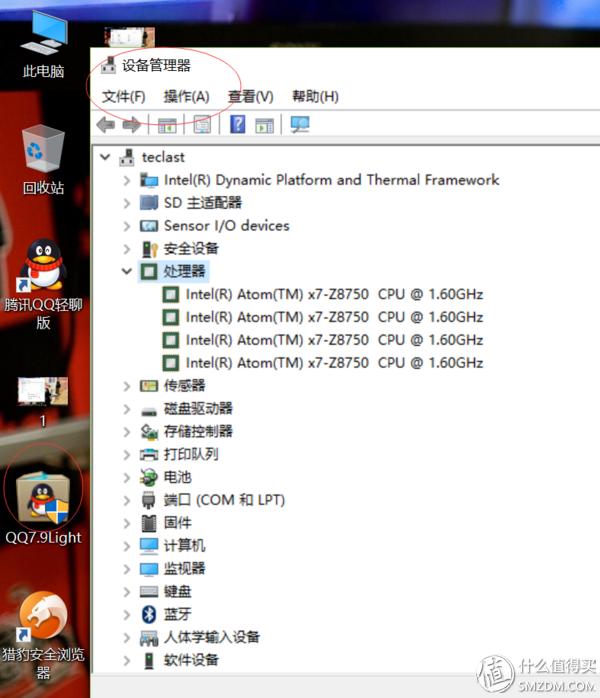Select the SD 主适配器 label
This screenshot has height=698, width=600.
(x=203, y=203)
